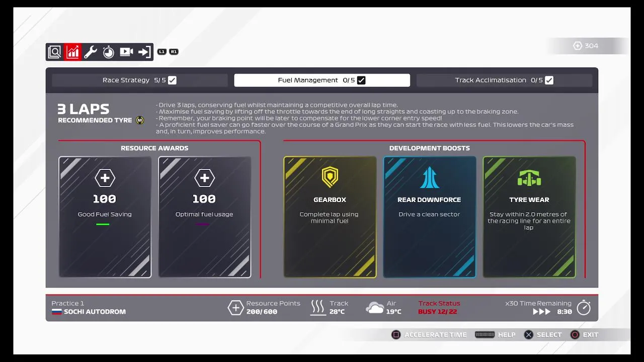Click the exit-session arrow icon
The image size is (644, 362).
point(144,52)
